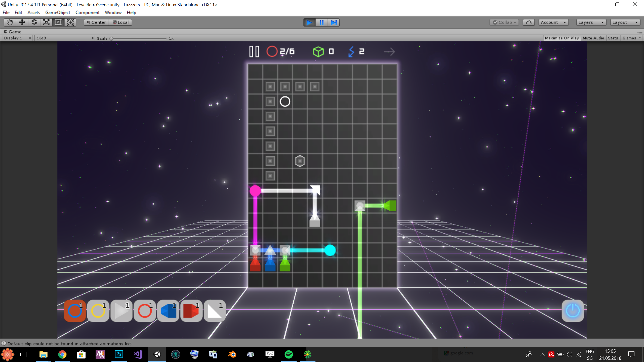Screen dimensions: 644x362
Task: Select the Move tool icon
Action: [x=22, y=22]
